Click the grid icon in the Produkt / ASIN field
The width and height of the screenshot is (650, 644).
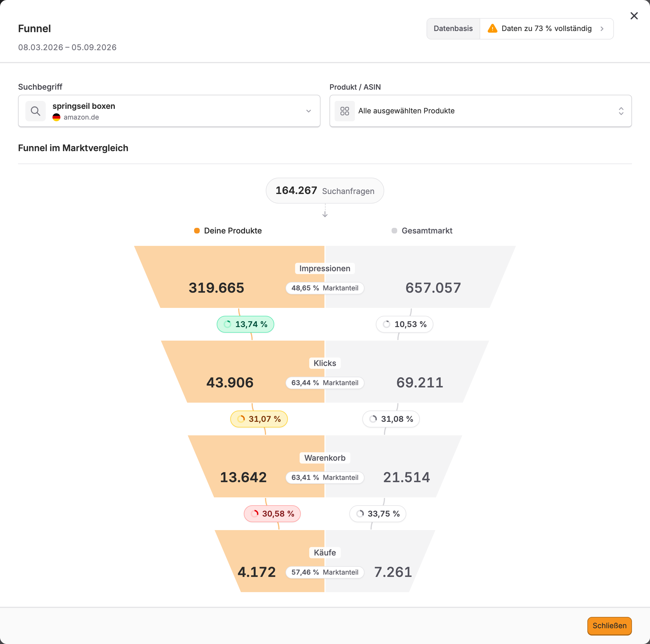pyautogui.click(x=344, y=111)
